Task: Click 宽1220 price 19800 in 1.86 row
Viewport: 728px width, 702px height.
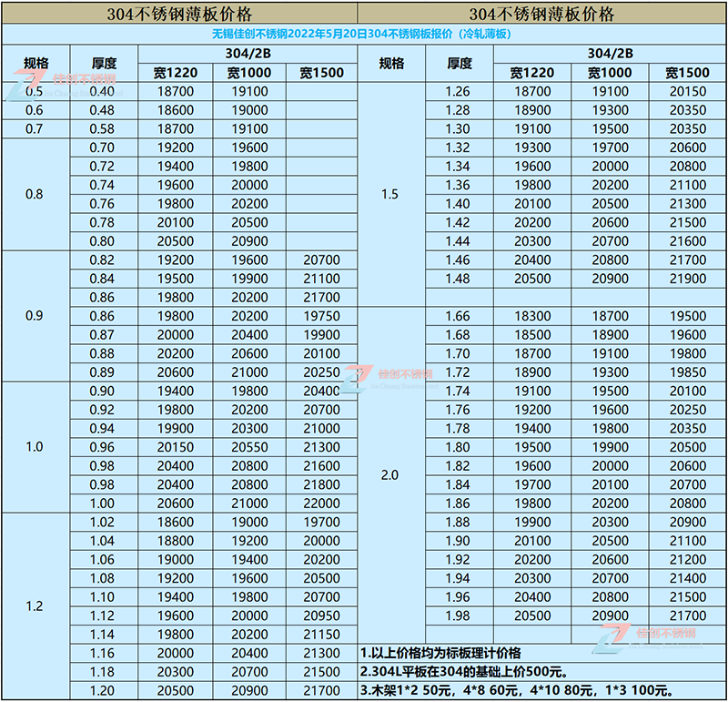Action: pos(532,504)
